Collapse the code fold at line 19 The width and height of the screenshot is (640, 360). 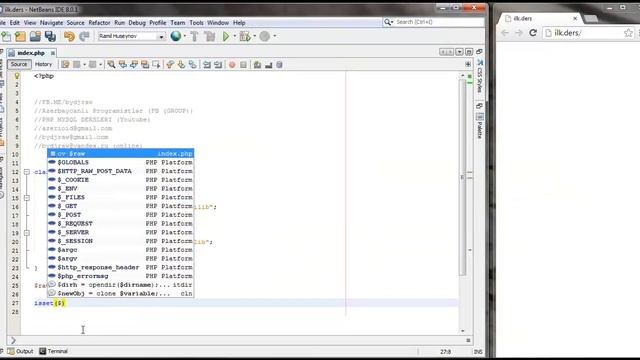pyautogui.click(x=27, y=233)
